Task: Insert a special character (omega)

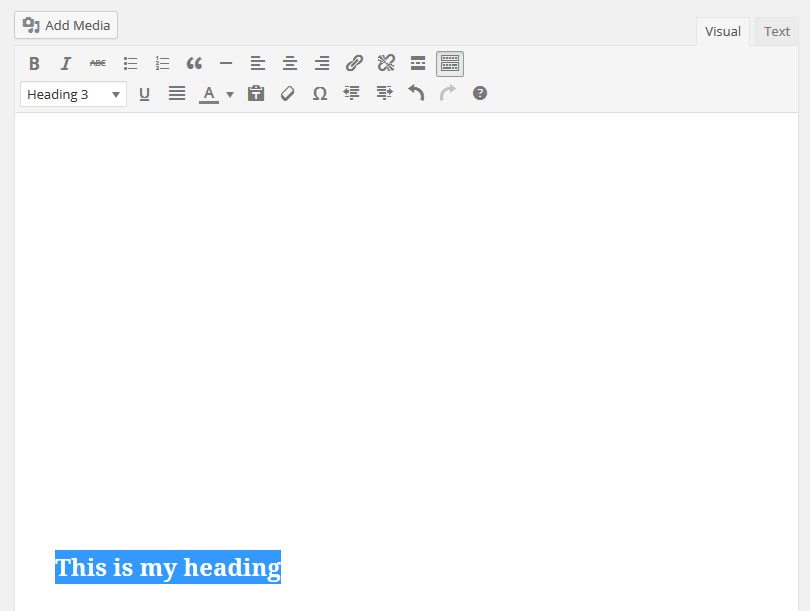Action: tap(320, 93)
